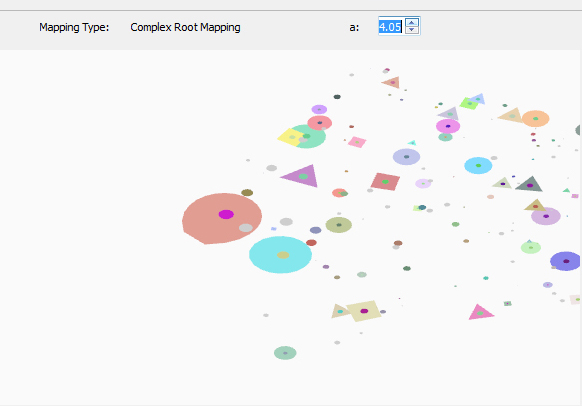Select the dark gray-green triangle

(x=529, y=184)
